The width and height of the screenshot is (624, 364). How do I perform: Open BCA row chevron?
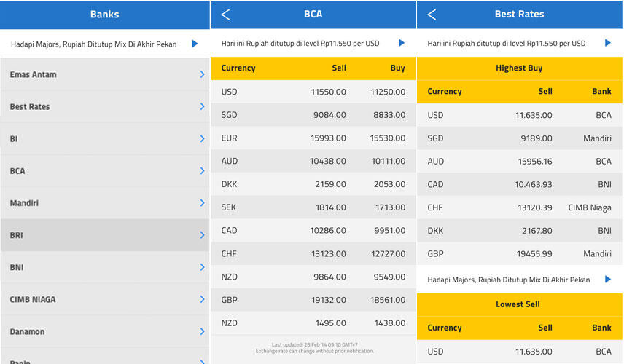pos(202,171)
